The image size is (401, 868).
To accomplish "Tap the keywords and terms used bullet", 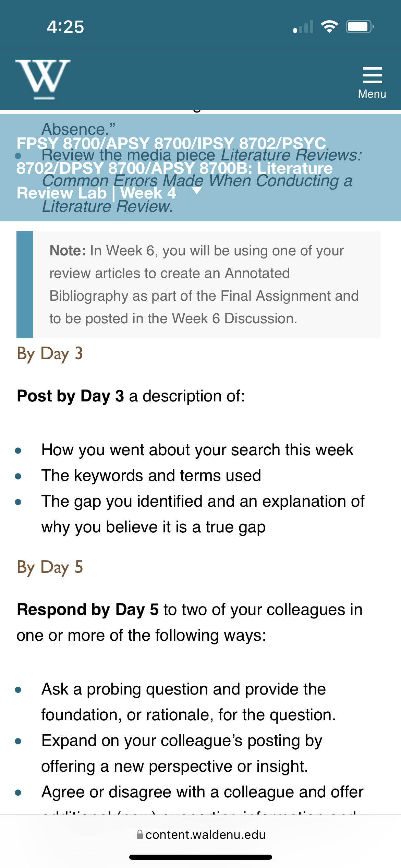I will click(151, 475).
